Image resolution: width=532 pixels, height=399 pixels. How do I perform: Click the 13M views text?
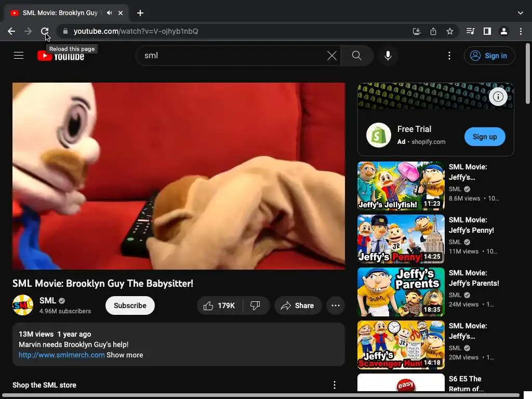(36, 334)
